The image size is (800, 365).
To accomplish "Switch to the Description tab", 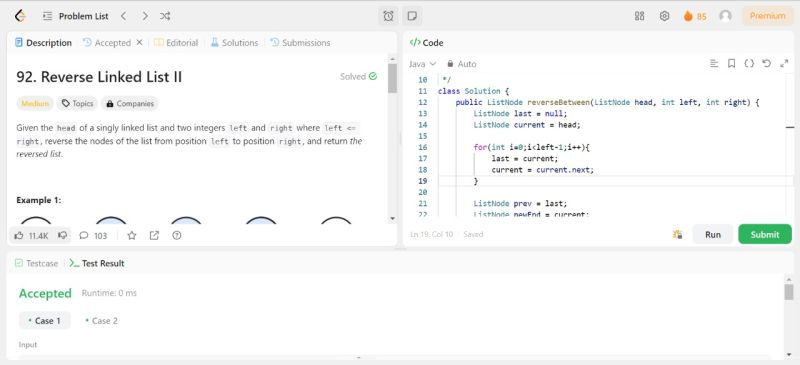I will click(x=43, y=43).
